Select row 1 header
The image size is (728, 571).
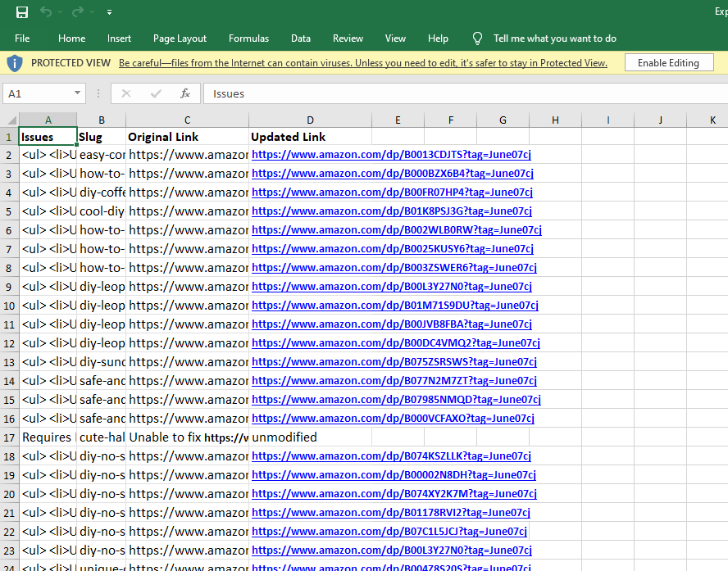(9, 137)
